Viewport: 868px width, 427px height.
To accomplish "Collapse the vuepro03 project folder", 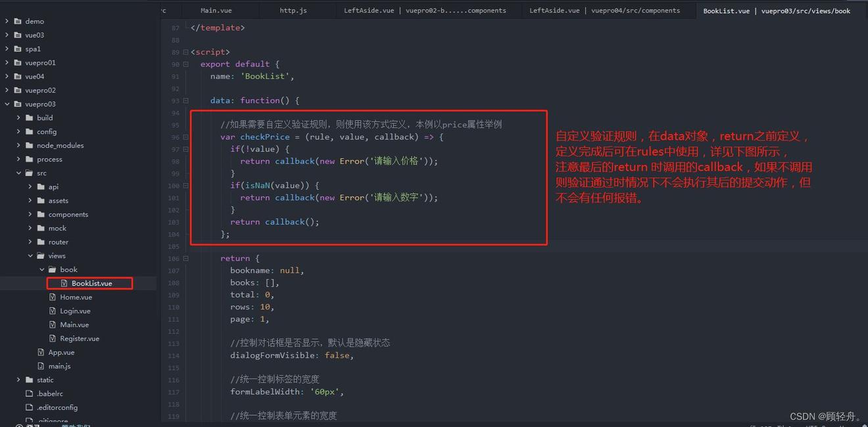I will (7, 104).
